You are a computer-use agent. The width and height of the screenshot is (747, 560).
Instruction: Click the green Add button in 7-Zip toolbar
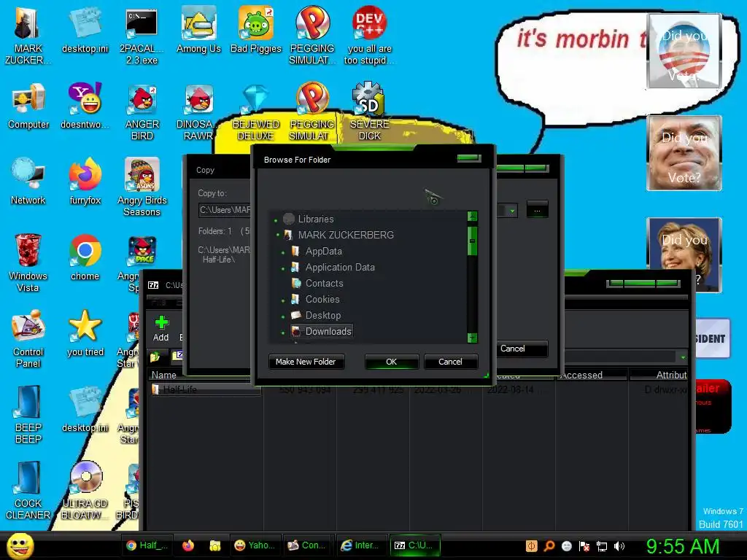point(161,329)
